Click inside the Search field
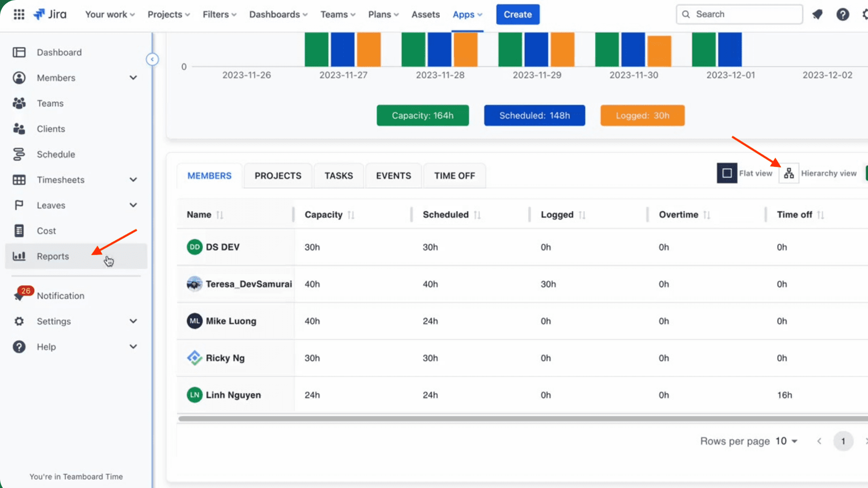The image size is (868, 488). click(x=739, y=14)
